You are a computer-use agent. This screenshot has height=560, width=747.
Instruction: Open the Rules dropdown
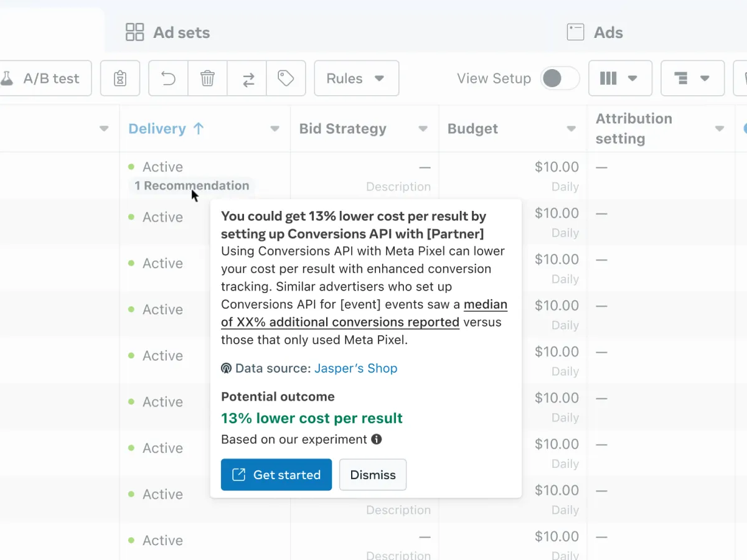[x=356, y=78]
